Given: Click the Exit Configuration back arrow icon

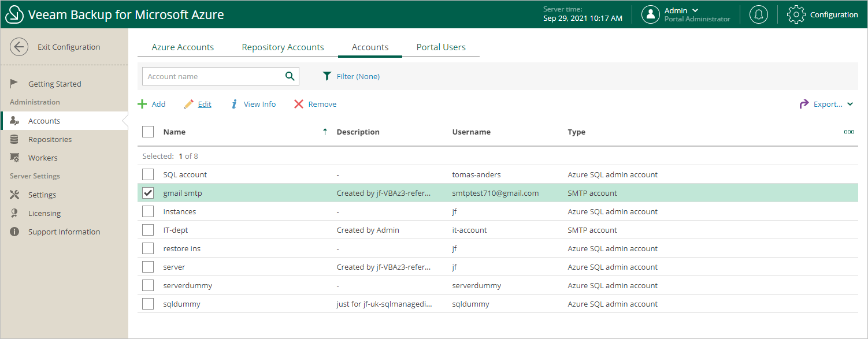Looking at the screenshot, I should 19,47.
